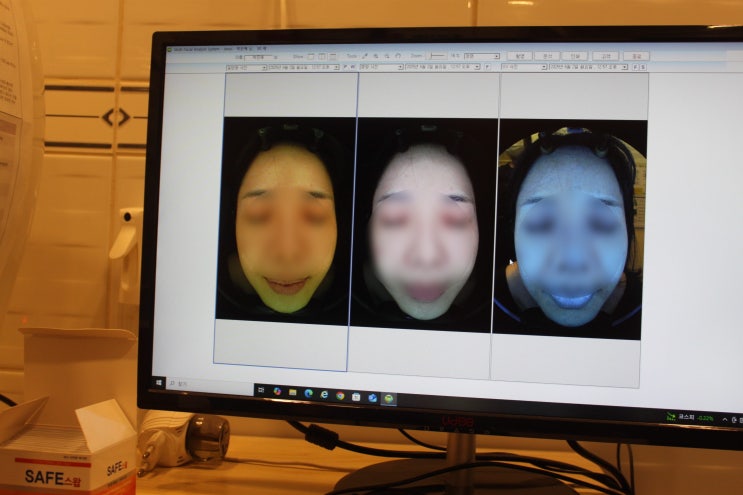This screenshot has width=743, height=495.
Task: Click the first of five toolbar text buttons
Action: (520, 56)
